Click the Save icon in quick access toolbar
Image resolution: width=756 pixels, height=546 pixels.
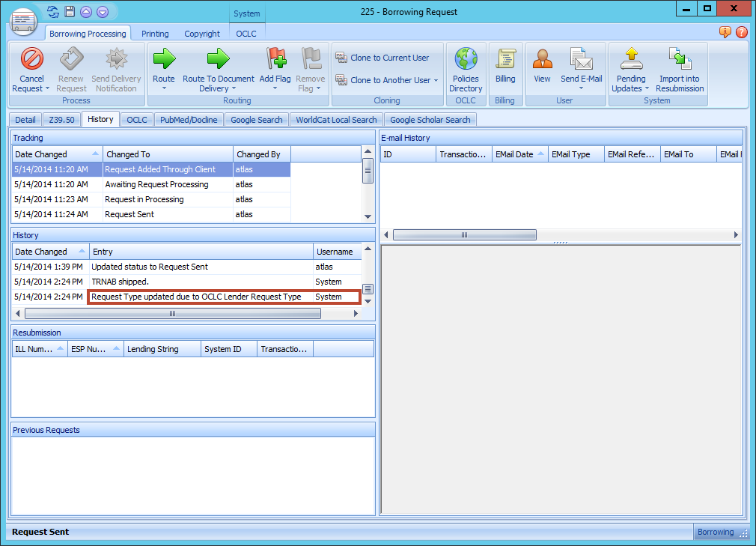pyautogui.click(x=68, y=11)
